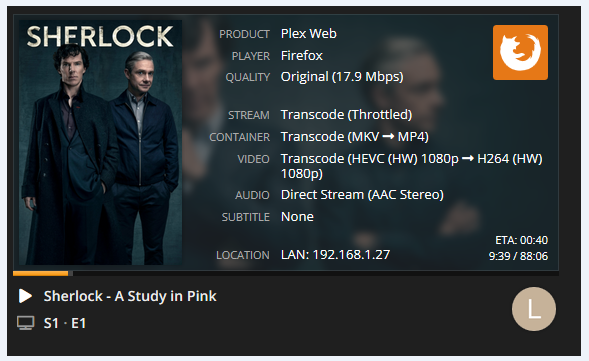This screenshot has width=589, height=361.
Task: Click the unplayed grey portion of progress bar
Action: pyautogui.click(x=316, y=273)
